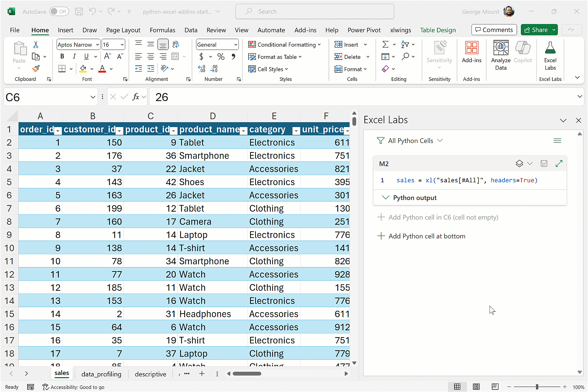Open the font size dropdown
Screen dimensions: 588x392
click(x=122, y=45)
